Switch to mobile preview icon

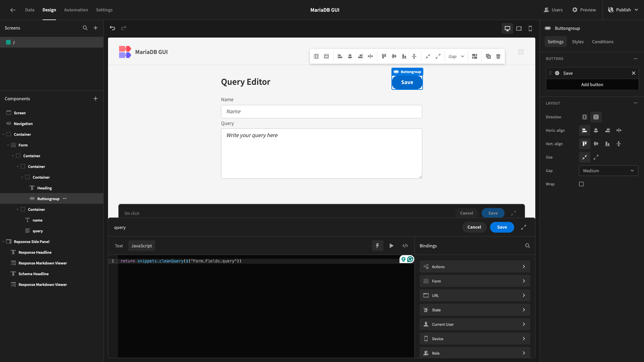click(530, 28)
